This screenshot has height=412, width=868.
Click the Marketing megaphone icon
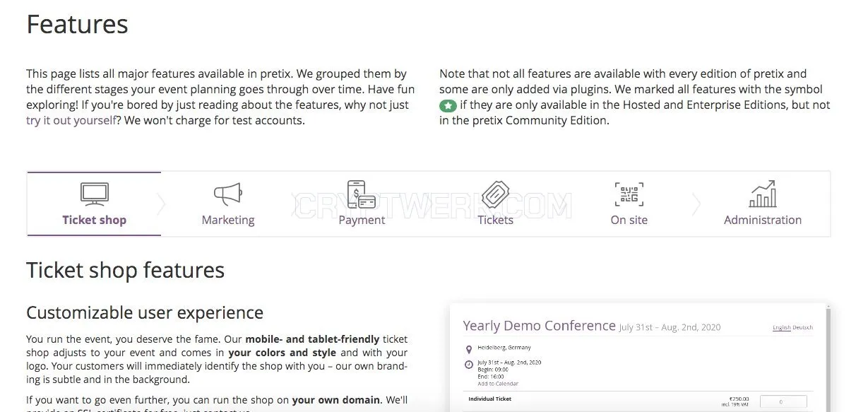(x=227, y=194)
